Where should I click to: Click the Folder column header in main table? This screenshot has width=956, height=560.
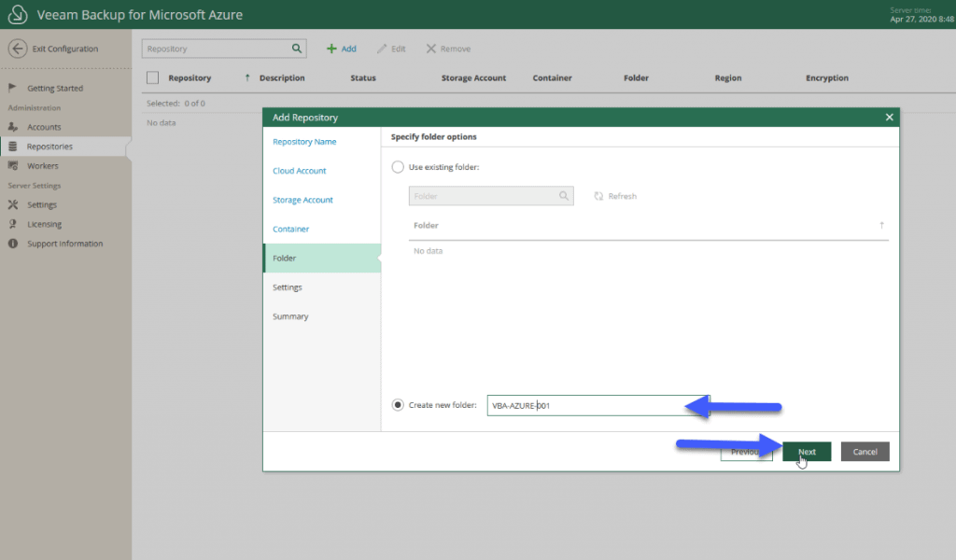[x=636, y=78]
